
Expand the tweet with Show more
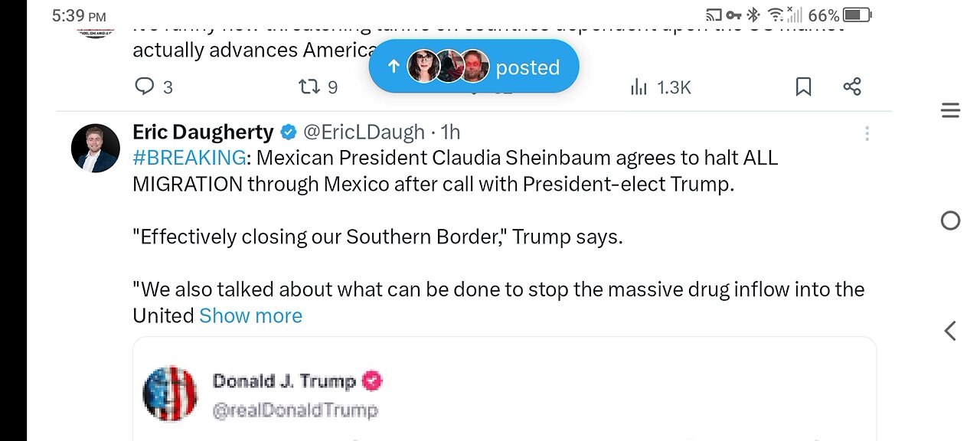(x=250, y=315)
